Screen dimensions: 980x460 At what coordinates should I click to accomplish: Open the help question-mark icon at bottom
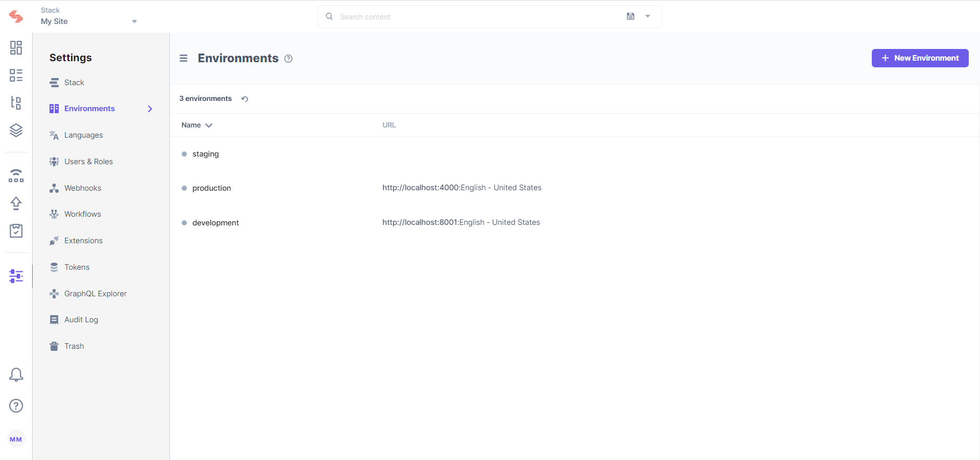(16, 406)
